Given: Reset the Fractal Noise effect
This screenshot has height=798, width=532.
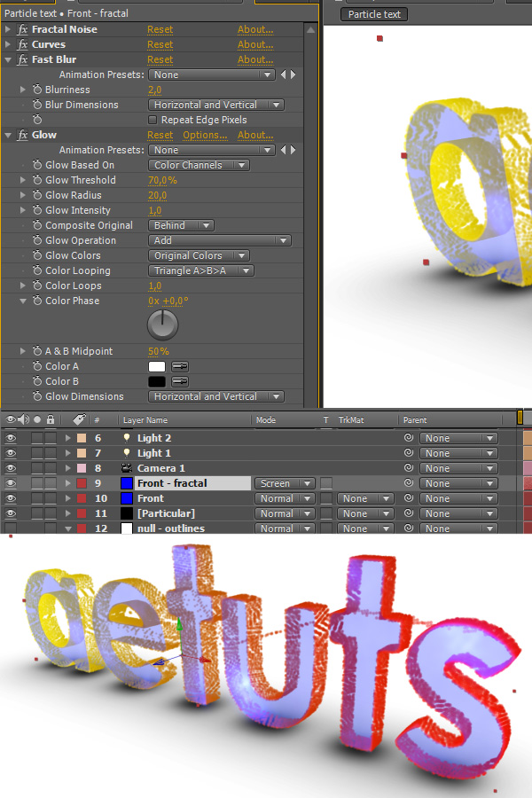Looking at the screenshot, I should coord(160,29).
